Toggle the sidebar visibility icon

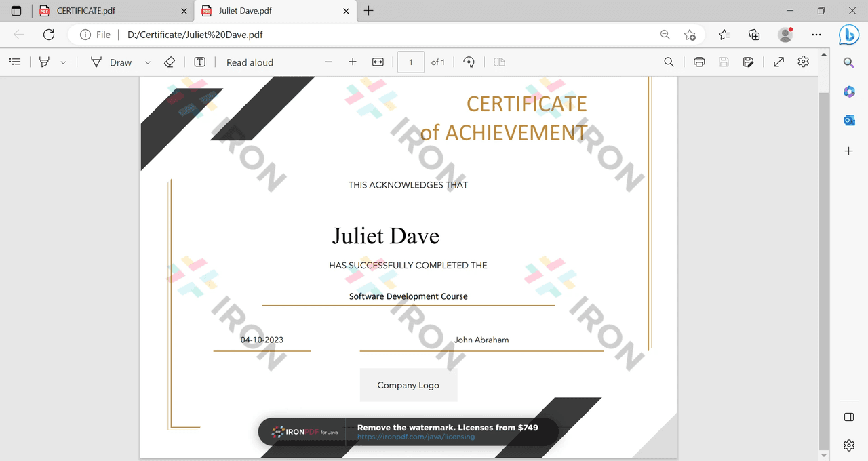[849, 416]
